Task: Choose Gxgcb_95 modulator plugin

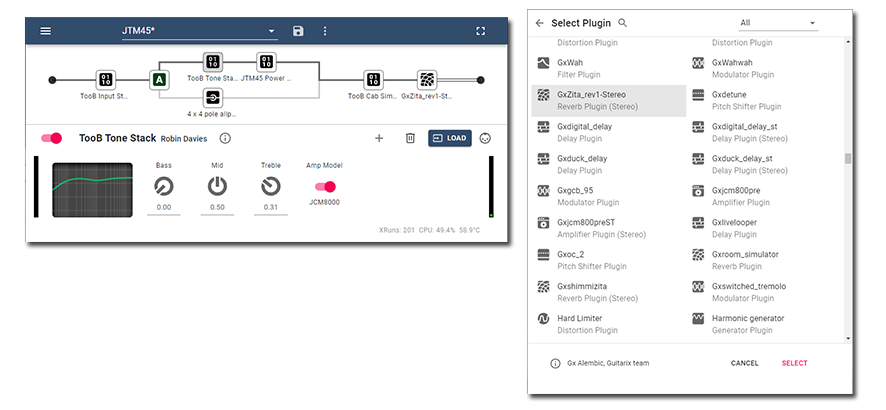Action: 609,197
